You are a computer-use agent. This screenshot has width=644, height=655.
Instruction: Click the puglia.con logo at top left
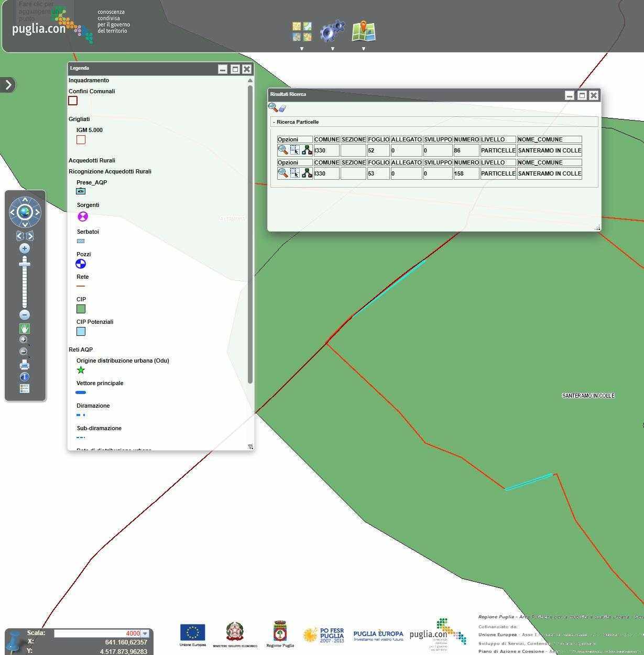[52, 25]
